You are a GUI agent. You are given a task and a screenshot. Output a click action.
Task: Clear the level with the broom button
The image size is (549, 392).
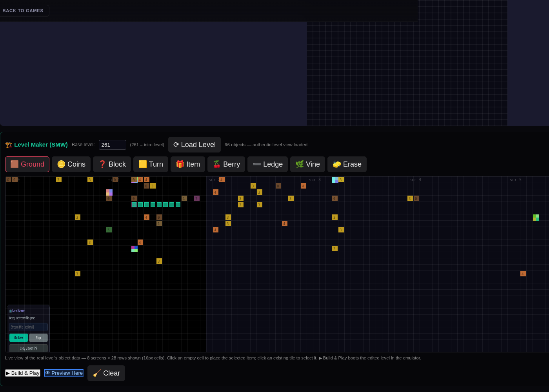click(106, 373)
